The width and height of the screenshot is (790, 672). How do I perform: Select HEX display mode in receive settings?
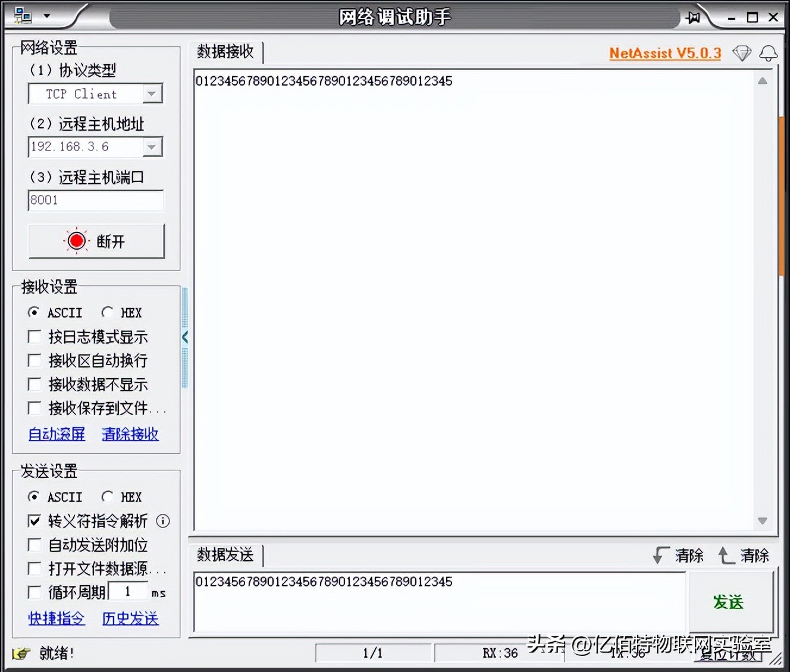[108, 312]
